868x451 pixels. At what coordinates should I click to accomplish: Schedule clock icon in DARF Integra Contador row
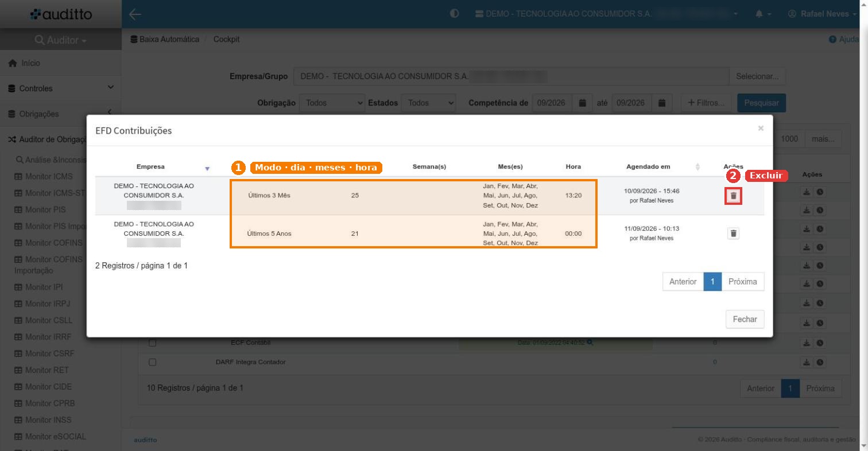click(820, 362)
